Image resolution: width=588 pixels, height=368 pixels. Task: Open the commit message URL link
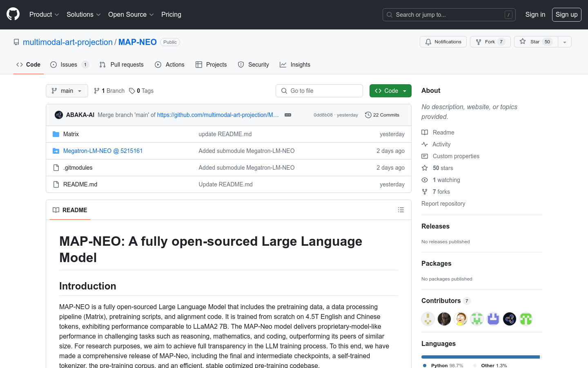point(218,115)
